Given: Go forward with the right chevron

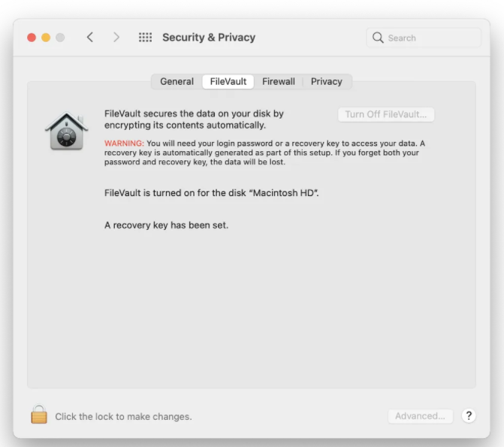Looking at the screenshot, I should tap(116, 38).
